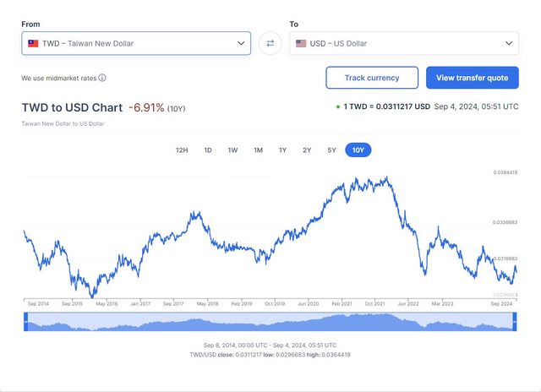Click the swap currencies arrows icon
Image resolution: width=541 pixels, height=392 pixels.
(270, 43)
